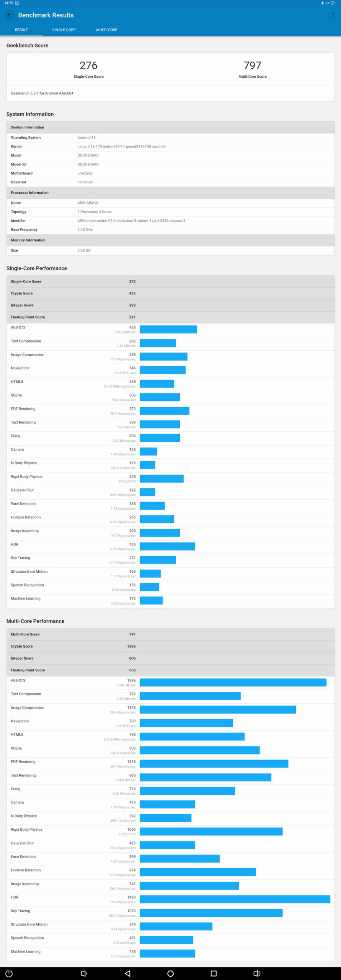
Task: Open recent apps with the square button
Action: (214, 973)
